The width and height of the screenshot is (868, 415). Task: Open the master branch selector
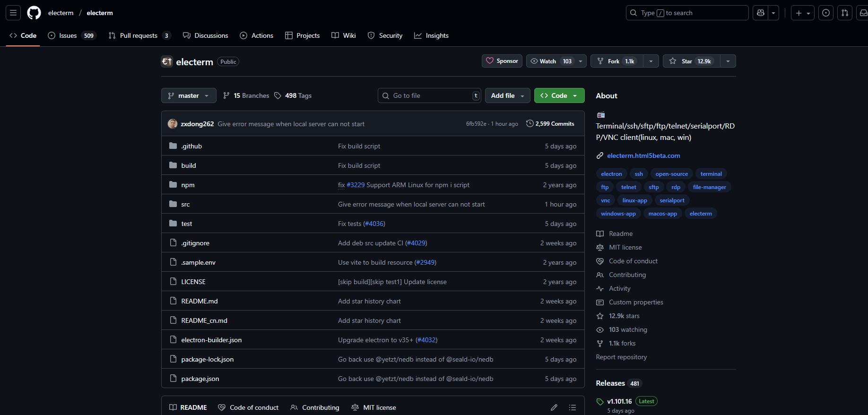tap(189, 95)
